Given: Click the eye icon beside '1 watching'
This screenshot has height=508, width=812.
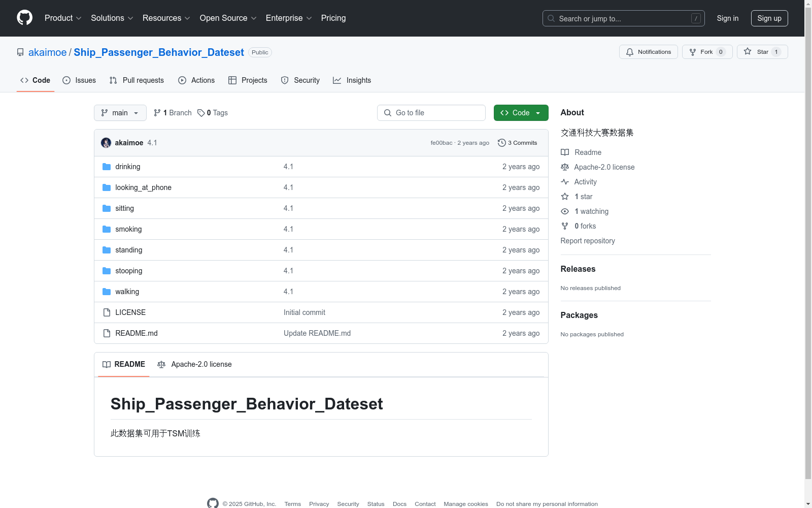Looking at the screenshot, I should point(565,211).
